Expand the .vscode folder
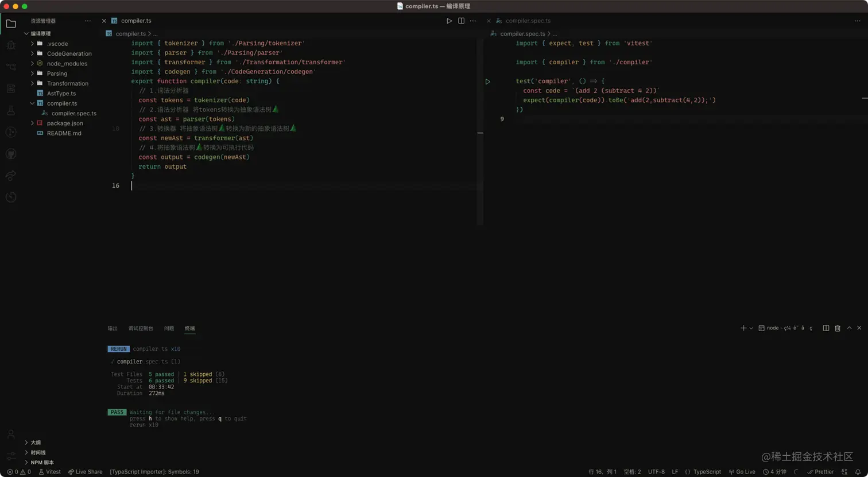Image resolution: width=868 pixels, height=477 pixels. pos(33,44)
